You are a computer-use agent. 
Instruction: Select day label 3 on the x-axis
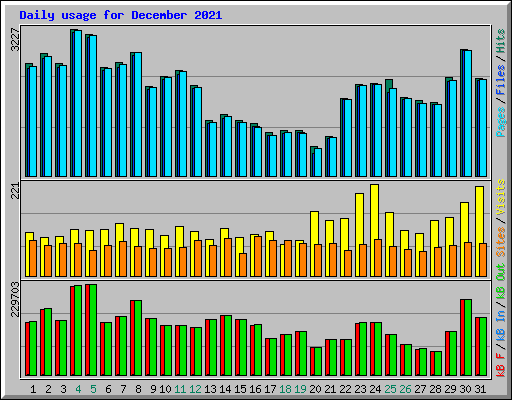(63, 389)
